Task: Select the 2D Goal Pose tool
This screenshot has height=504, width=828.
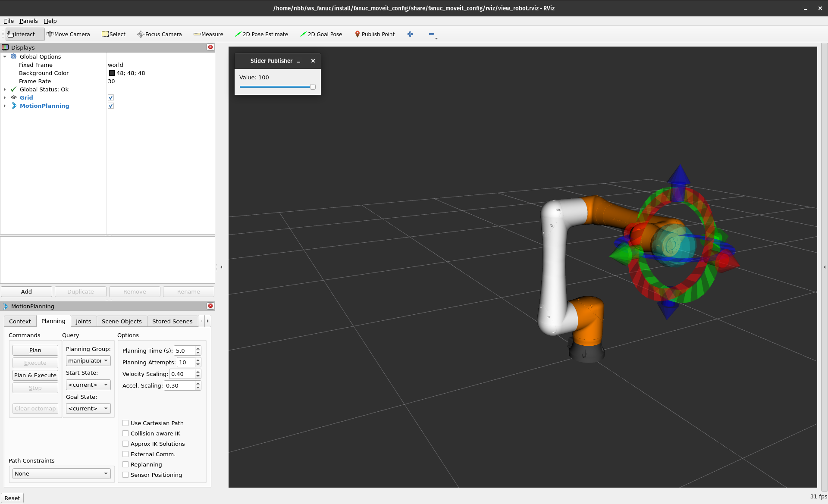Action: click(321, 34)
